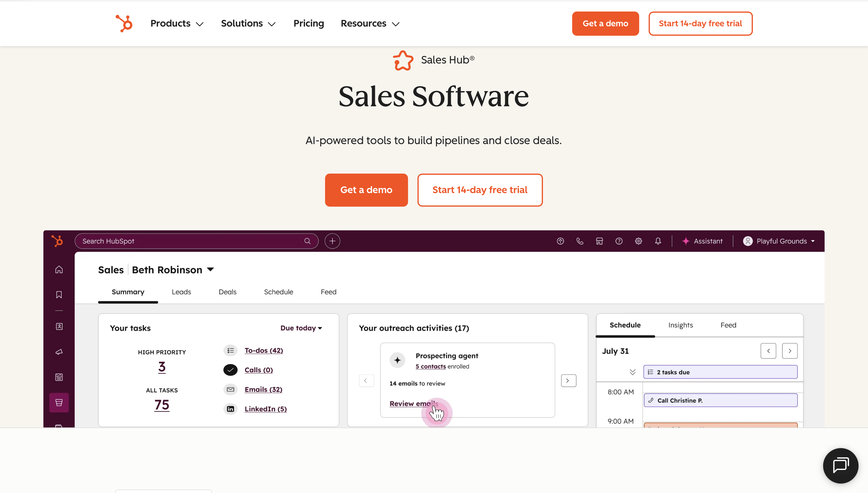Image resolution: width=868 pixels, height=493 pixels.
Task: Open the 5 contacts link
Action: coord(431,366)
